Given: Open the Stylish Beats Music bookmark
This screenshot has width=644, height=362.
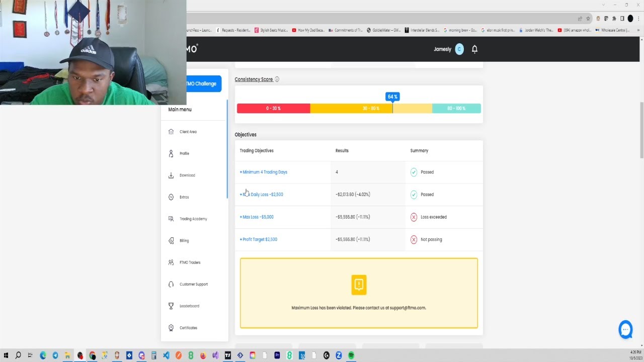Looking at the screenshot, I should (x=271, y=30).
